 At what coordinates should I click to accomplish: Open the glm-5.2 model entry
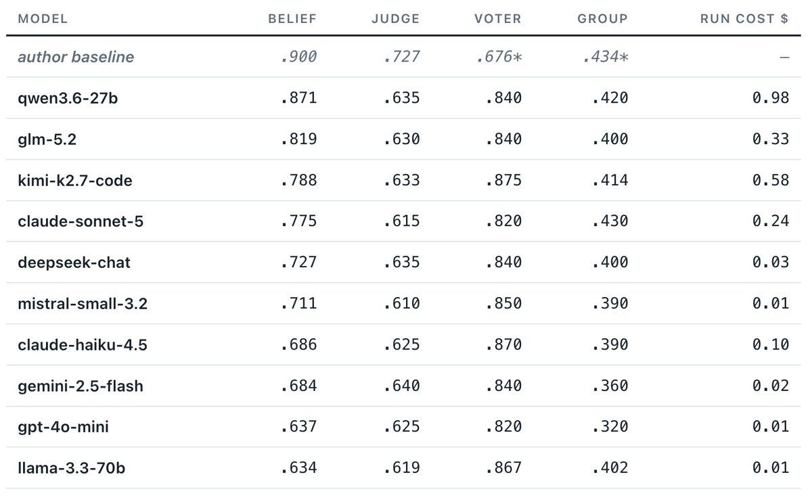tap(45, 139)
